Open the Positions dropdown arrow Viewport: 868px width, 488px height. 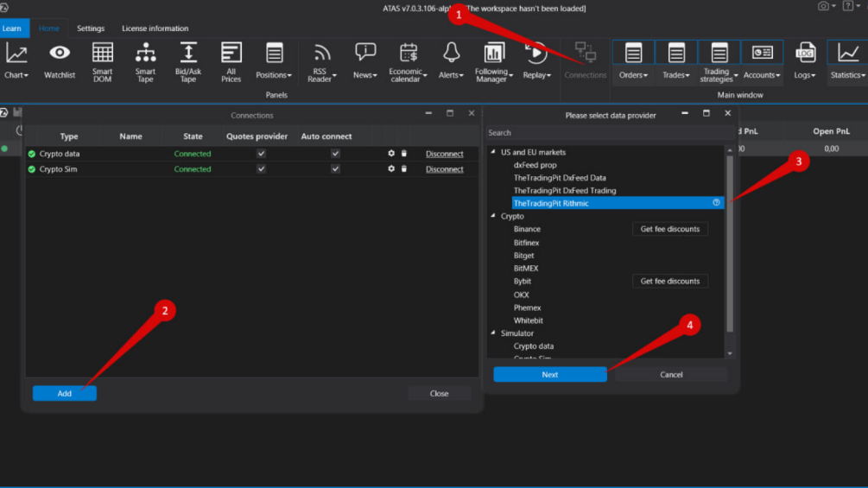click(x=289, y=75)
